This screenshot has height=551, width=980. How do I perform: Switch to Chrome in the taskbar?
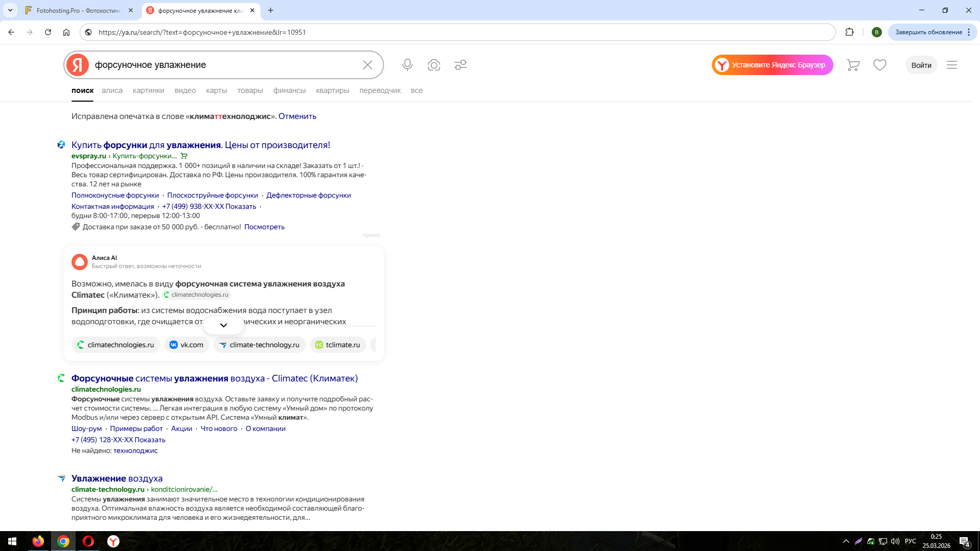click(x=63, y=541)
